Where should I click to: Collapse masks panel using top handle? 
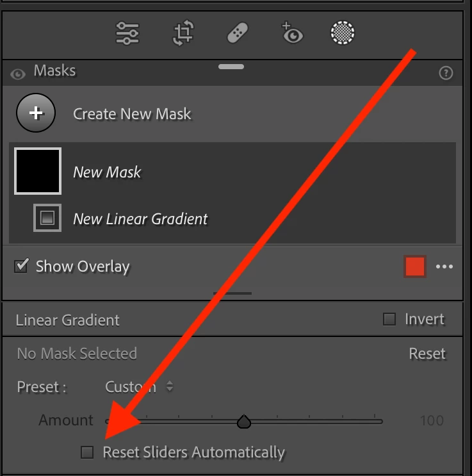pyautogui.click(x=231, y=67)
